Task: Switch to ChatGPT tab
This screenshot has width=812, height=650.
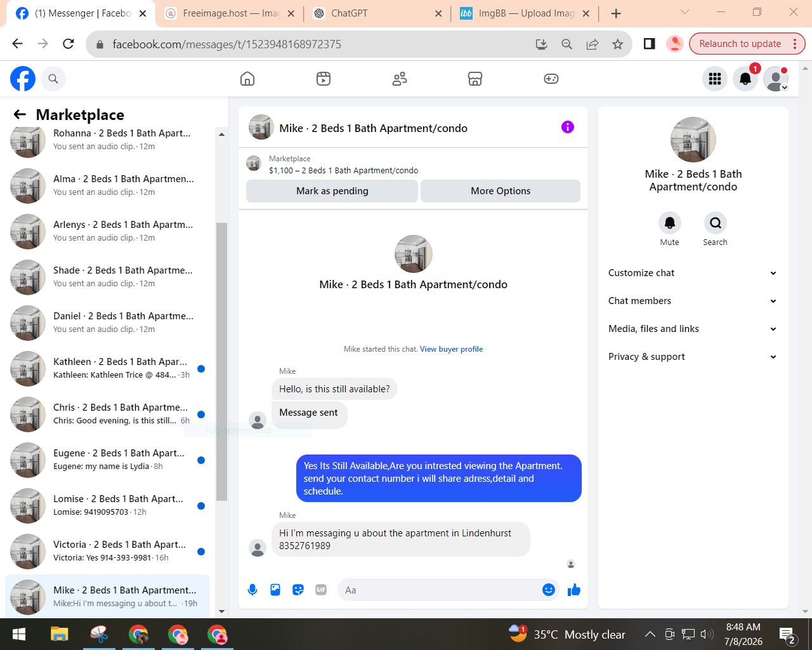Action: click(377, 13)
